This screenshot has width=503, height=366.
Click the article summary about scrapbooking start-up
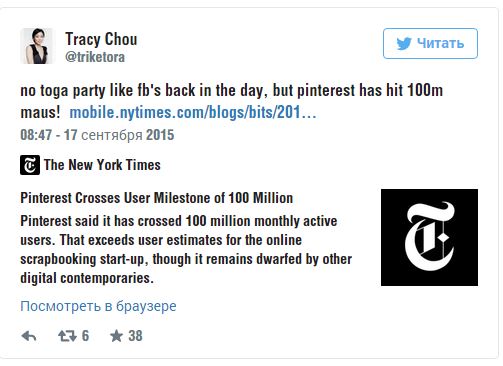coord(186,249)
